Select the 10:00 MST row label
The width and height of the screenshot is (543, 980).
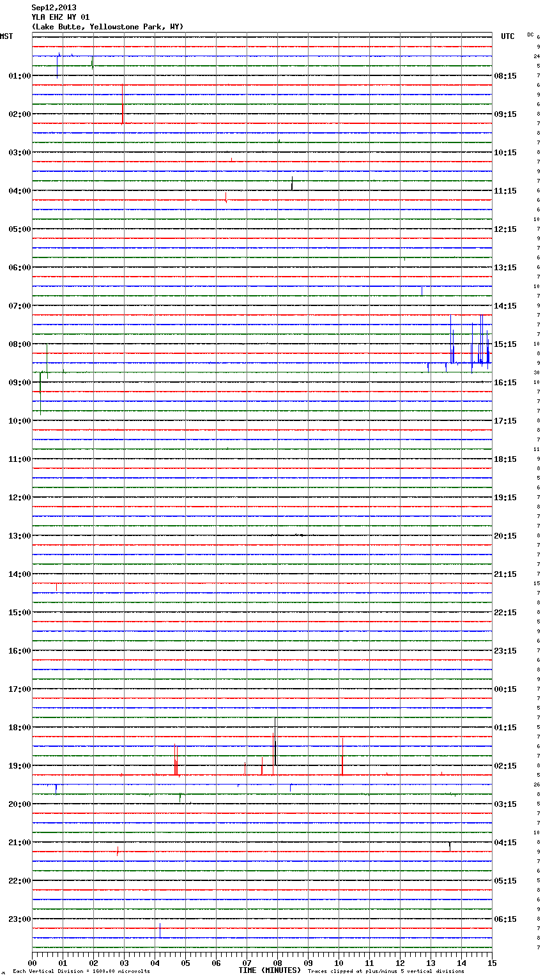20,421
